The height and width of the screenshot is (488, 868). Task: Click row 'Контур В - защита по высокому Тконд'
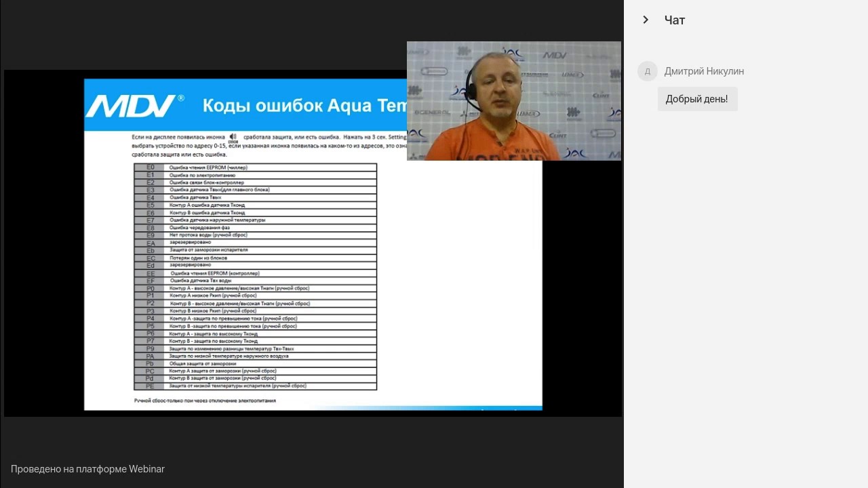coord(255,341)
